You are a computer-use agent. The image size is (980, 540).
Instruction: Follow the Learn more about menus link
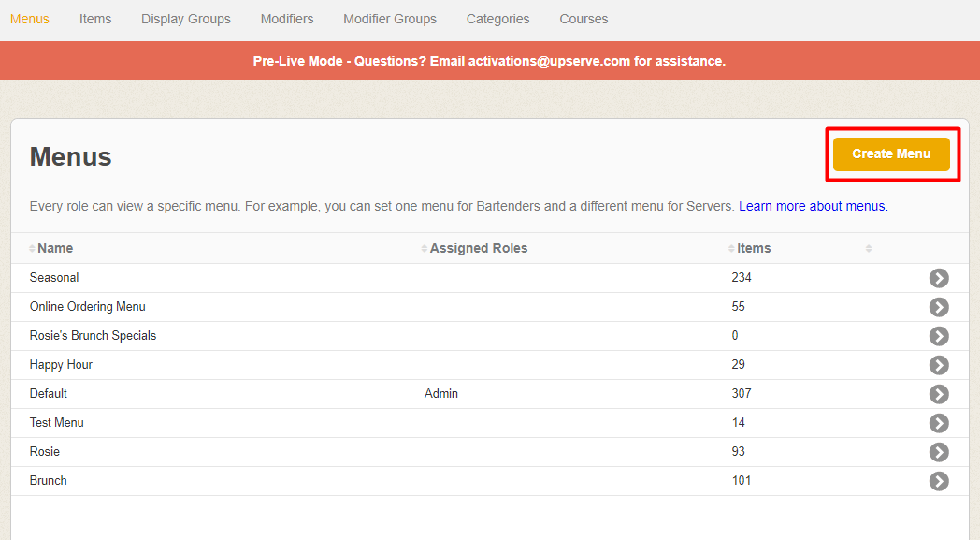(813, 206)
